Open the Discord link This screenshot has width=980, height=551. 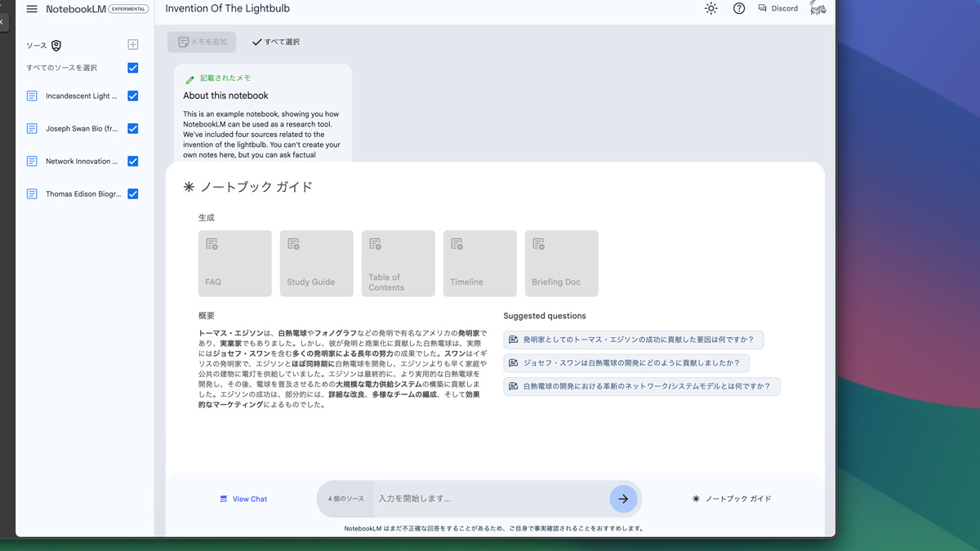pos(778,9)
